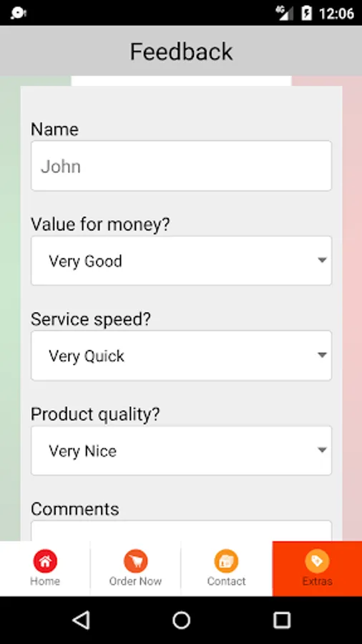
Task: Tap the Android back triangle icon
Action: (x=82, y=620)
